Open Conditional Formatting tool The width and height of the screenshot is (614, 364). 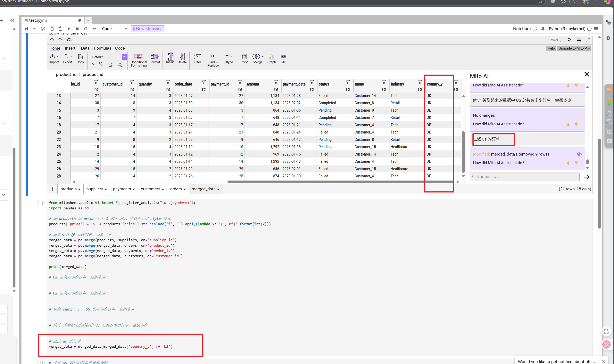139,60
